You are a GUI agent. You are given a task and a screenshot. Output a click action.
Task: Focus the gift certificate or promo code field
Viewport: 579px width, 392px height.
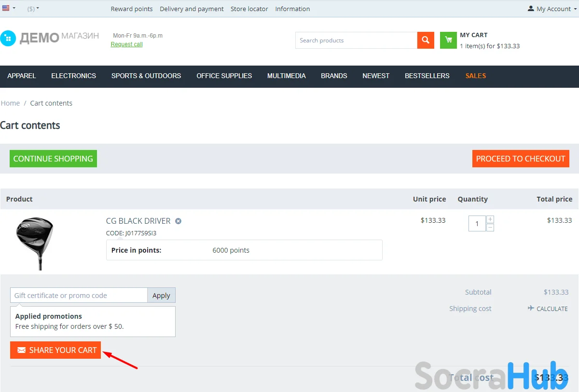click(79, 295)
